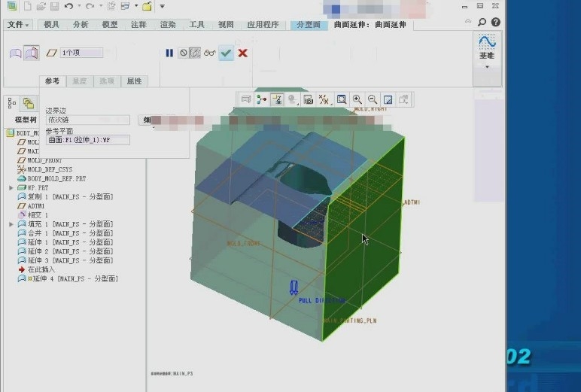Select 相交 1 feature in tree

32,215
